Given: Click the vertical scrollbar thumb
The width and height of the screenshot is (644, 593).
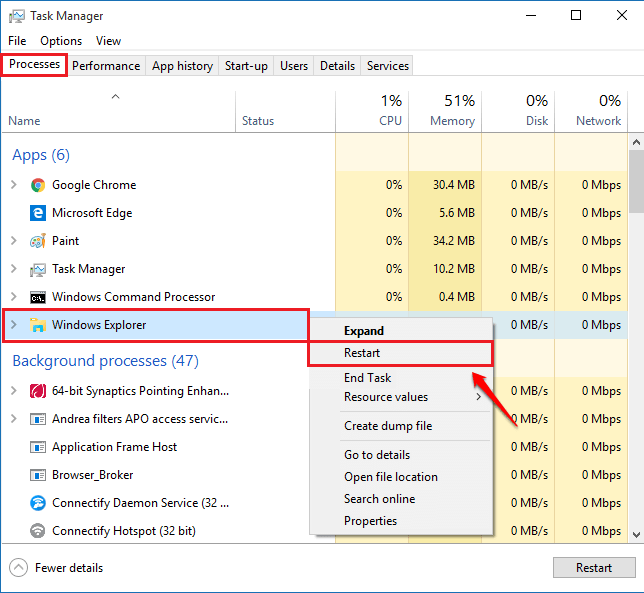Looking at the screenshot, I should pos(636,182).
